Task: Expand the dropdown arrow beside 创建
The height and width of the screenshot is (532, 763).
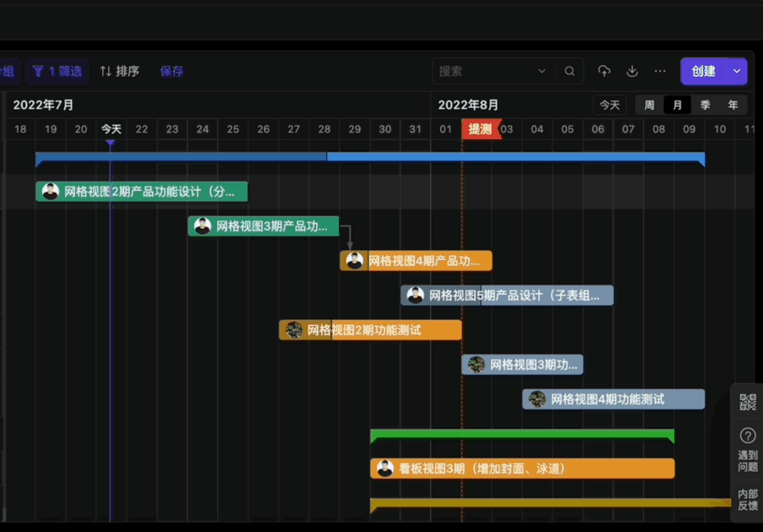Action: [x=737, y=72]
